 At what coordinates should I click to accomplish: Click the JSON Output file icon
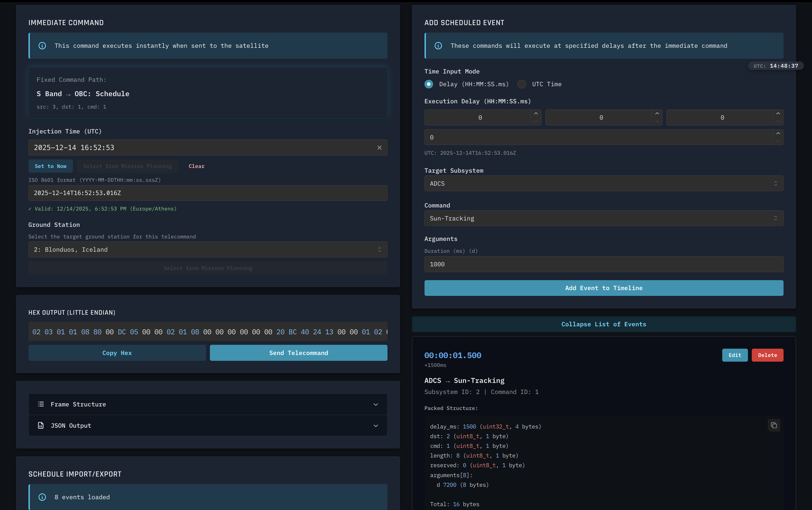point(41,425)
